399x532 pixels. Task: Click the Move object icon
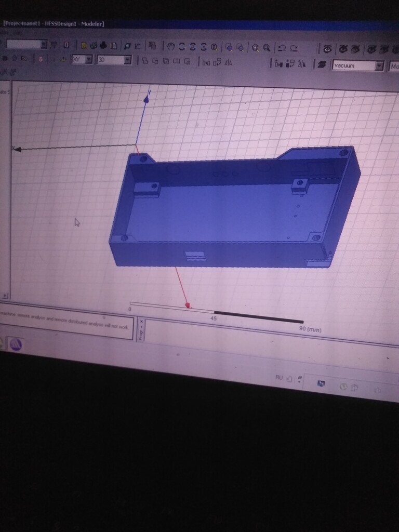point(206,62)
